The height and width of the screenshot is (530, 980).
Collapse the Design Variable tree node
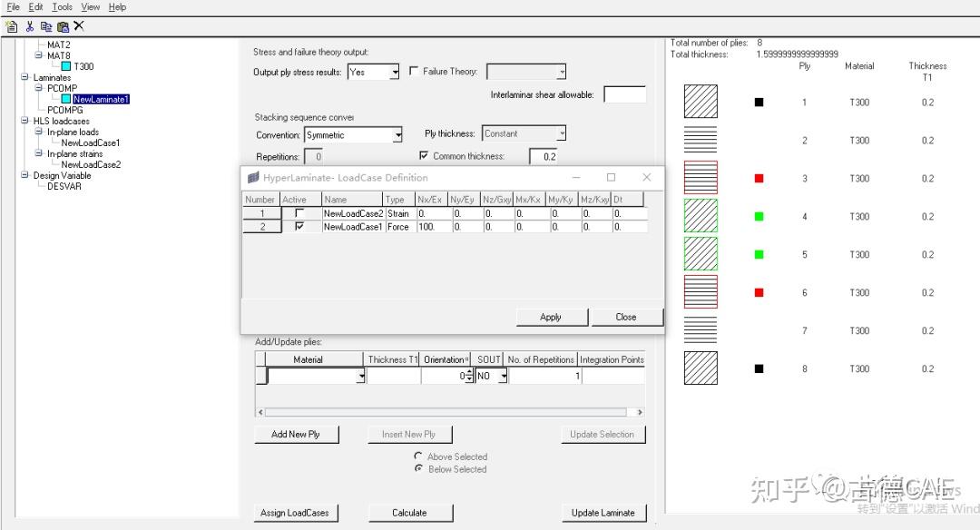[24, 175]
